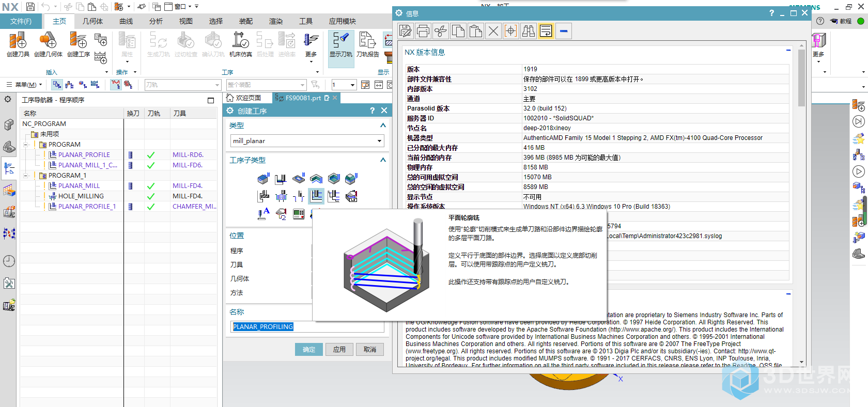Open the Assembly Navigator sidebar icon
Image resolution: width=868 pixels, height=407 pixels.
(x=9, y=125)
